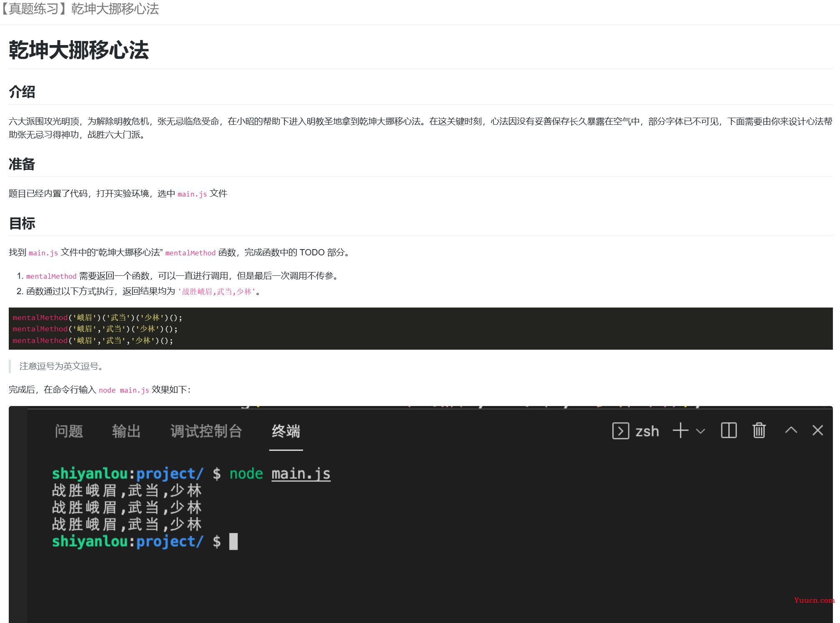Open the 调试控制台 tab
This screenshot has width=840, height=623.
pyautogui.click(x=206, y=431)
